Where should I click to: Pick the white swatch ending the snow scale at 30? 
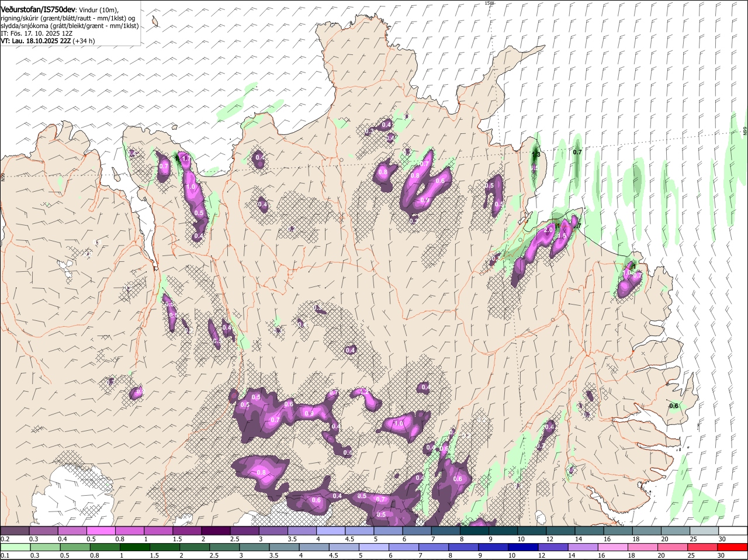(x=733, y=531)
